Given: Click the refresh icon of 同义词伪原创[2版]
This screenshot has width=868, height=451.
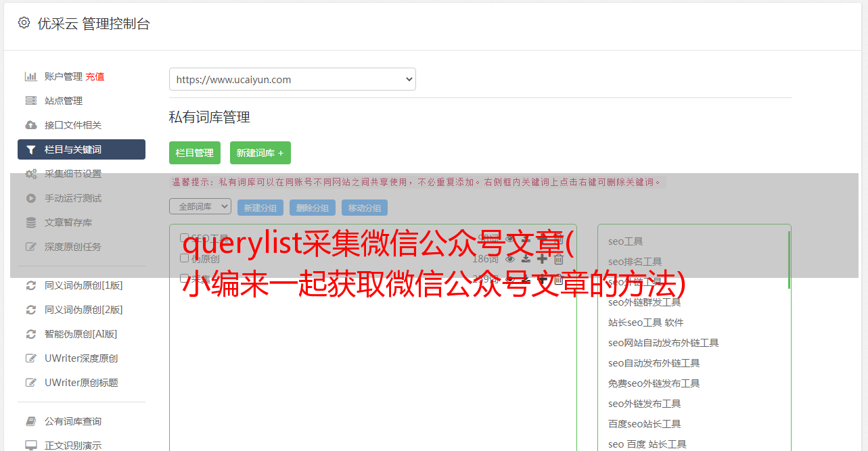Looking at the screenshot, I should click(31, 310).
